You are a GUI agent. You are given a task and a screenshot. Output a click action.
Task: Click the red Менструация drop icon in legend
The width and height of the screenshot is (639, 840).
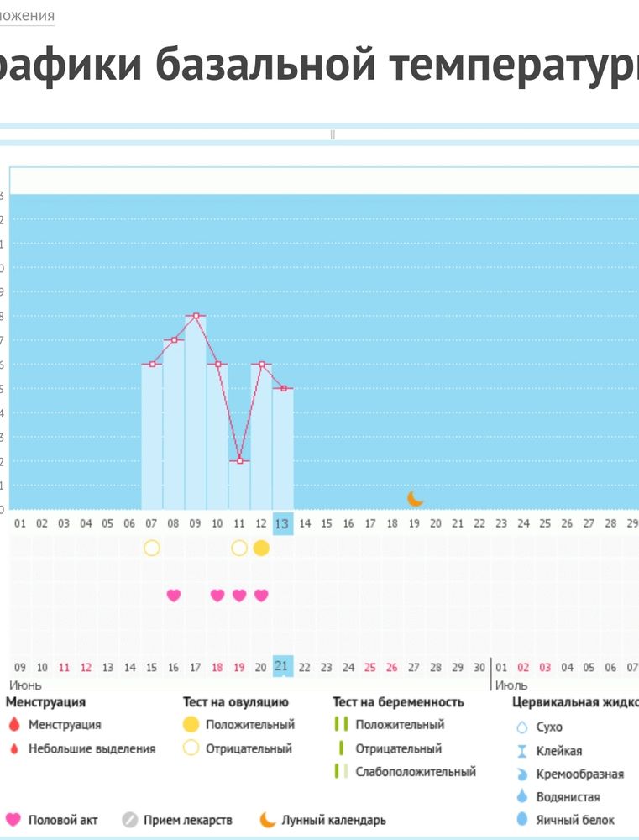pyautogui.click(x=13, y=725)
